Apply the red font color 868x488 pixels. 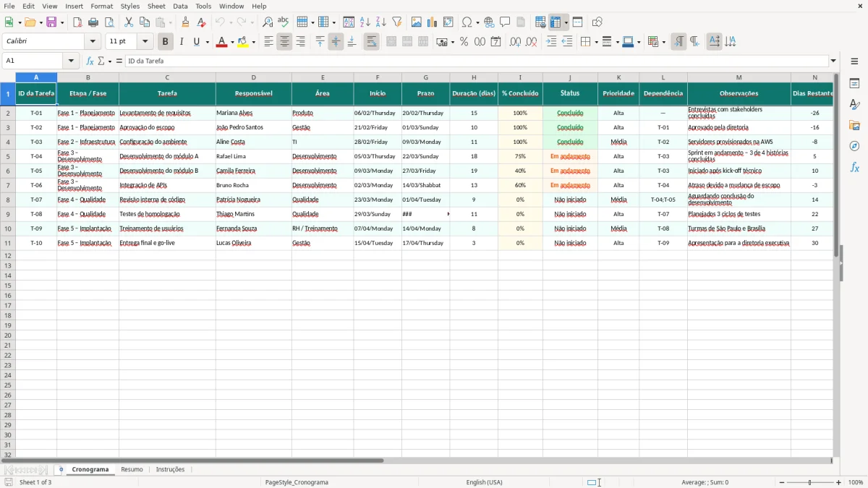(x=221, y=42)
